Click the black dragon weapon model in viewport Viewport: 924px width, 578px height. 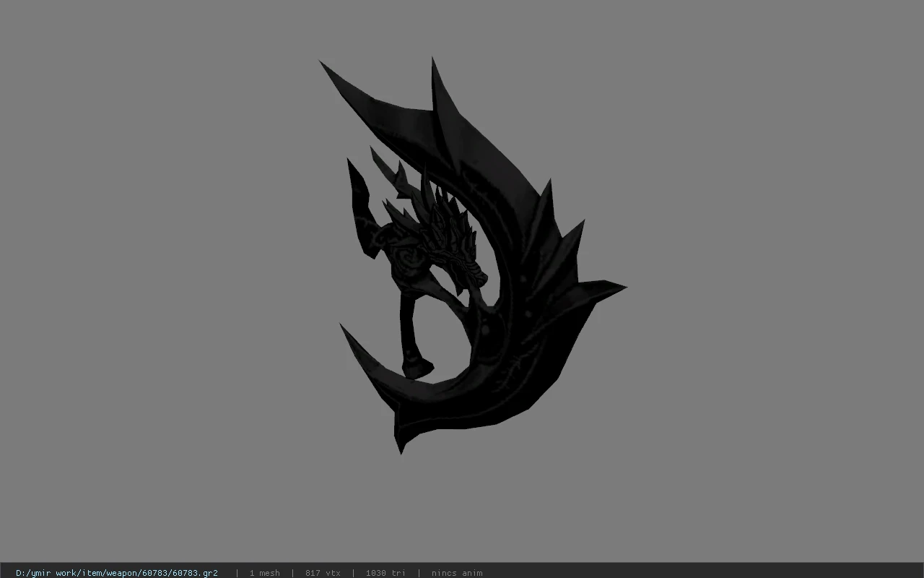coord(473,254)
